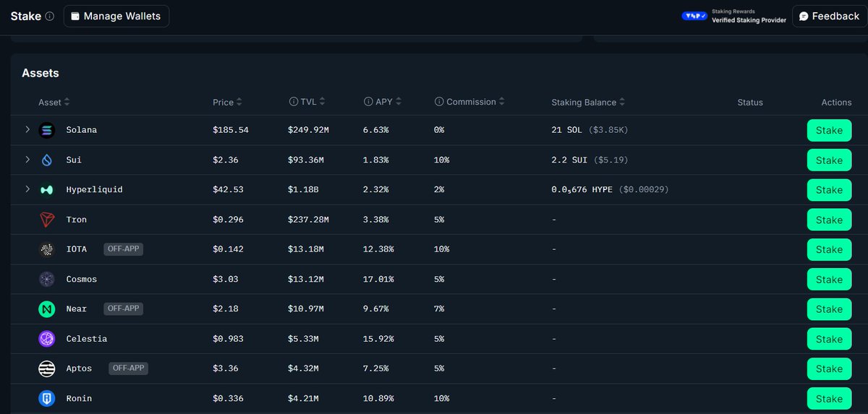Click the Hyperliquid logo icon
The height and width of the screenshot is (414, 868).
(46, 190)
